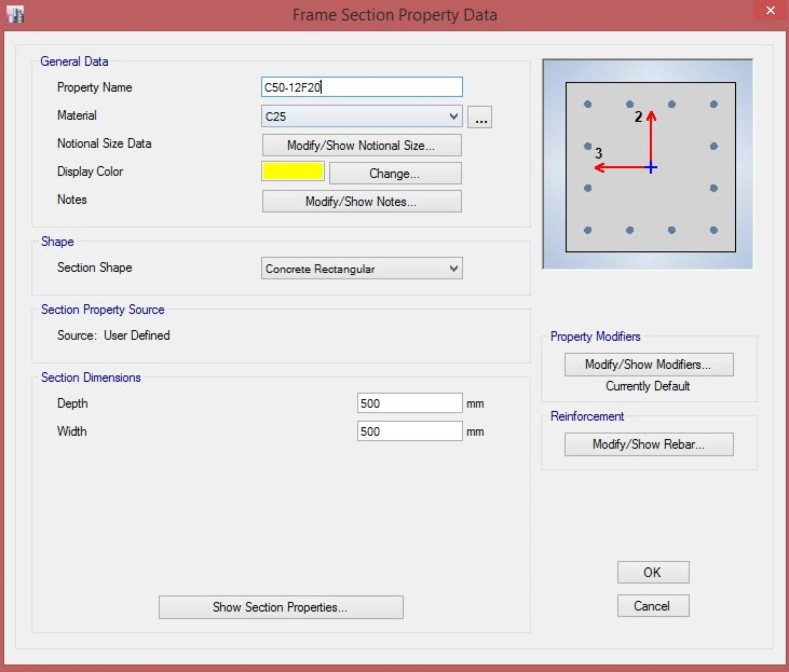The width and height of the screenshot is (789, 672).
Task: Click Modify/Show Notes button
Action: click(362, 201)
